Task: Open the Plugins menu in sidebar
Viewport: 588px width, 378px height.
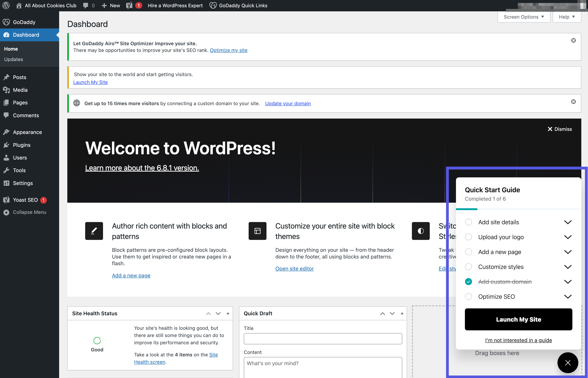Action: 22,145
